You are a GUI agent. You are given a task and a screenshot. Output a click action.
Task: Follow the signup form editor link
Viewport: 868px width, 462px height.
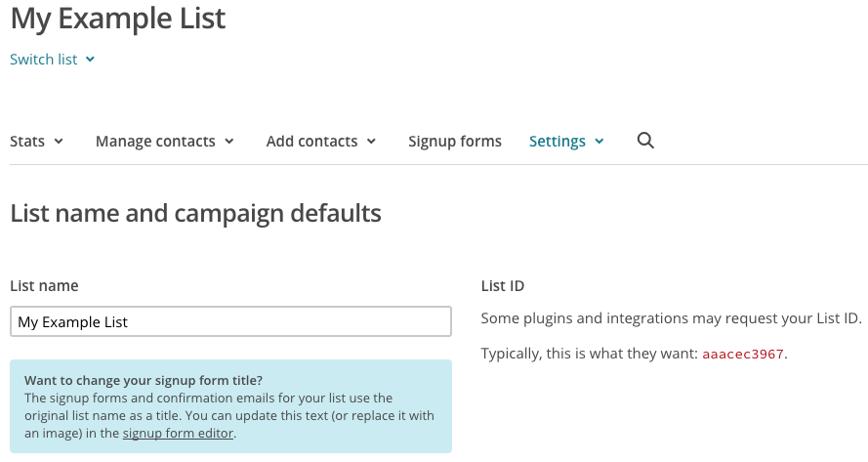pos(178,433)
